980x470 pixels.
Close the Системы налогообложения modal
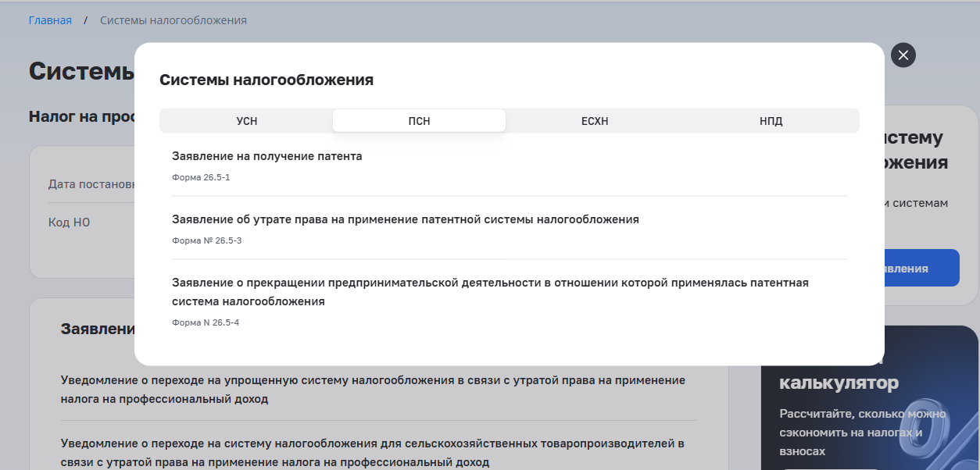tap(903, 55)
